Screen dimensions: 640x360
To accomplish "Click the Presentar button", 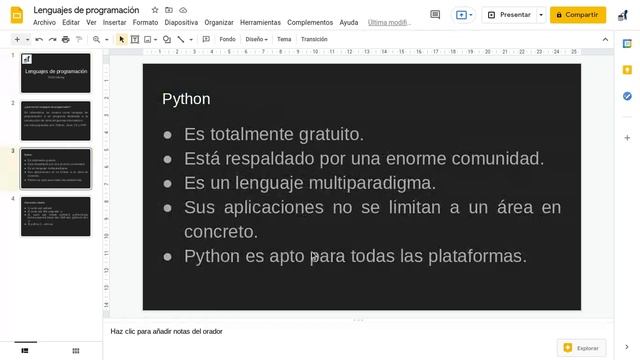I will 509,15.
